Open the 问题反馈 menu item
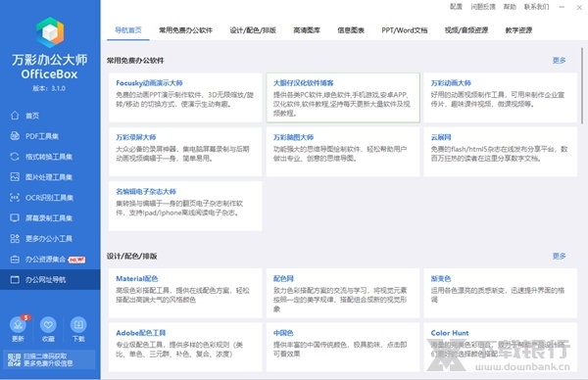 click(483, 7)
